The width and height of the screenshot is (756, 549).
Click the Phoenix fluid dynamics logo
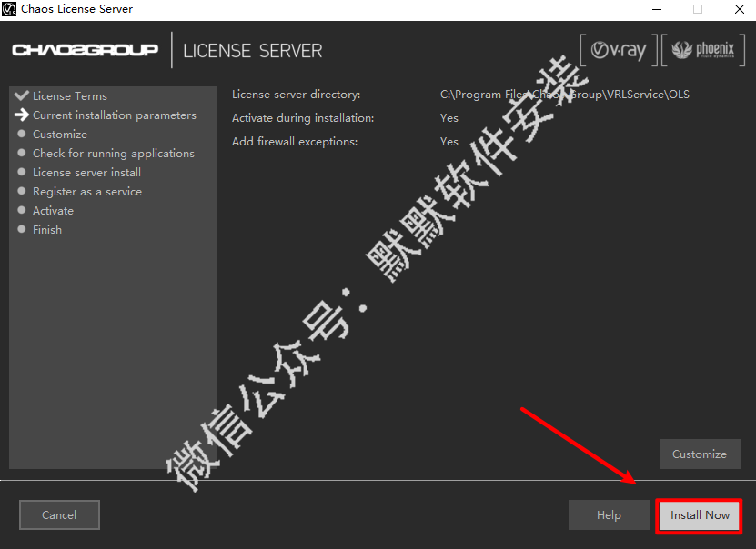point(701,50)
